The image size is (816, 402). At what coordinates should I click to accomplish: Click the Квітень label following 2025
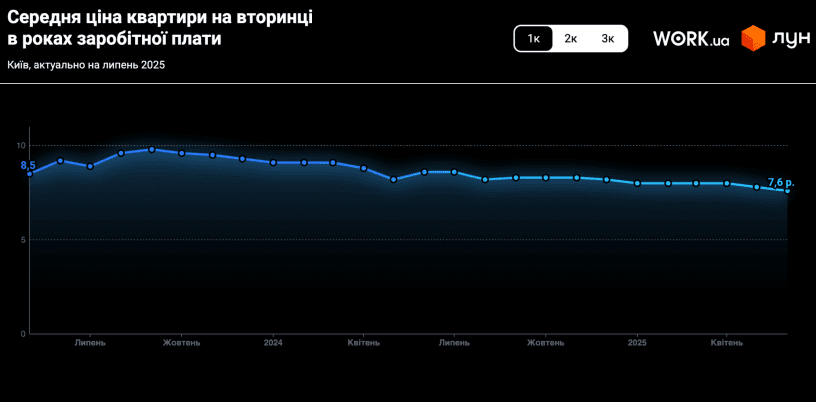(x=727, y=342)
